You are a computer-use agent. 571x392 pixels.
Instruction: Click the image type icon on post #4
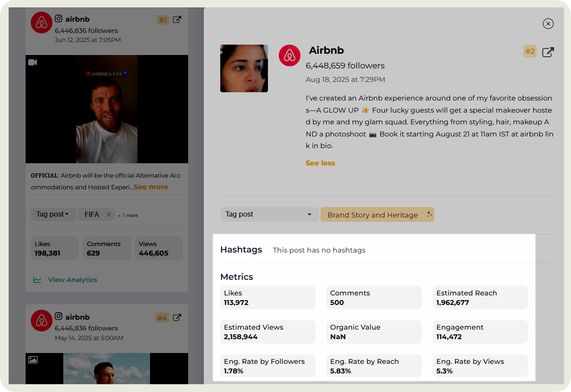(33, 360)
